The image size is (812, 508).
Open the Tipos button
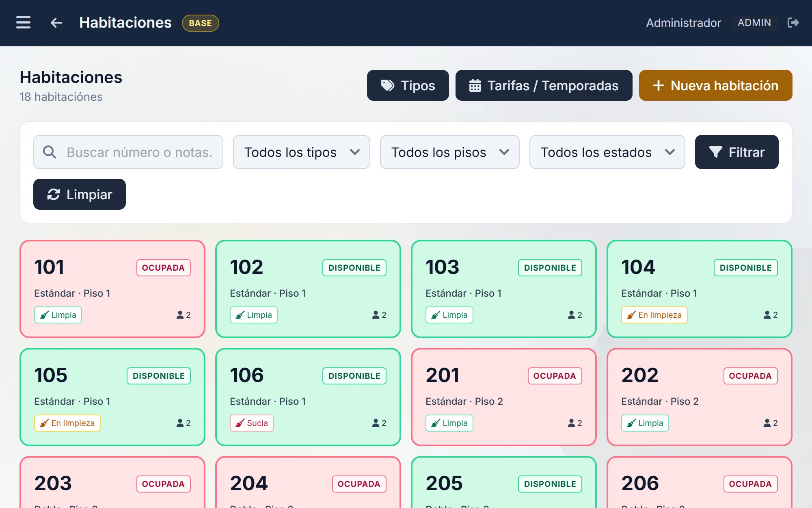tap(408, 85)
